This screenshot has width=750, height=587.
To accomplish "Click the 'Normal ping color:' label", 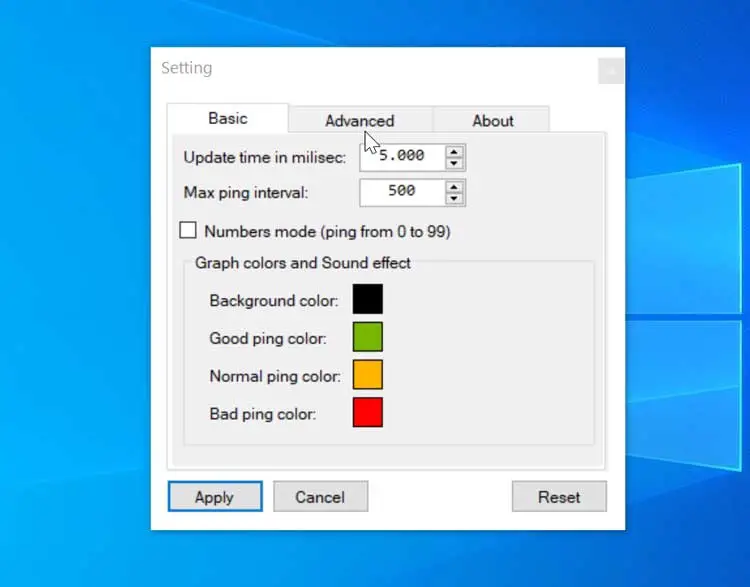I will pos(275,377).
